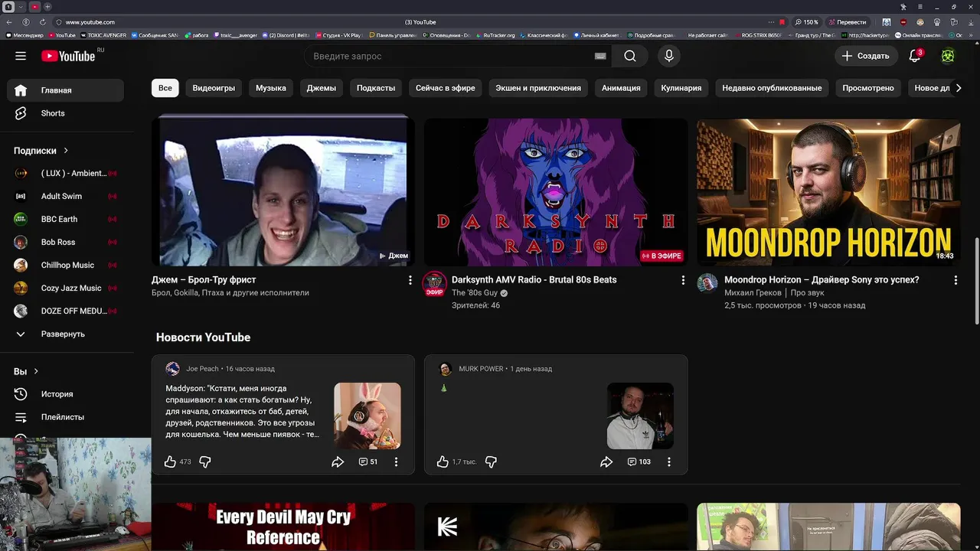This screenshot has width=980, height=551.
Task: Open Joe Peach channel name link
Action: click(x=202, y=369)
